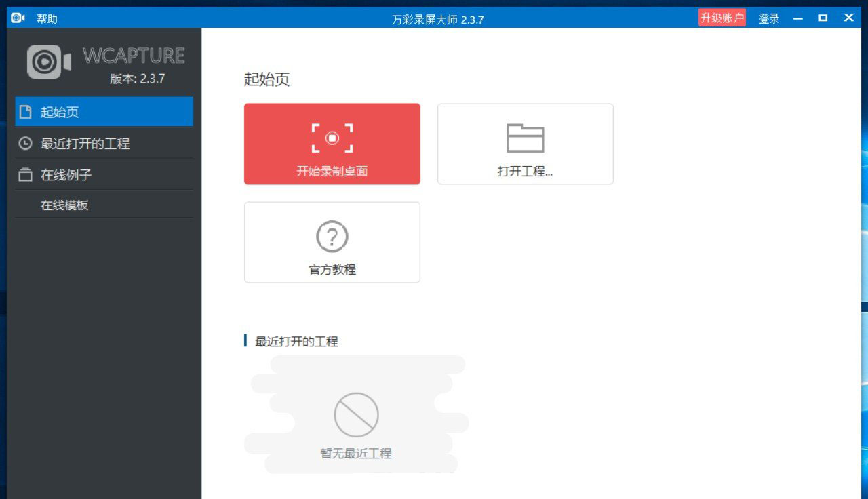Open 在线例子 in the sidebar
The width and height of the screenshot is (868, 499).
click(104, 175)
